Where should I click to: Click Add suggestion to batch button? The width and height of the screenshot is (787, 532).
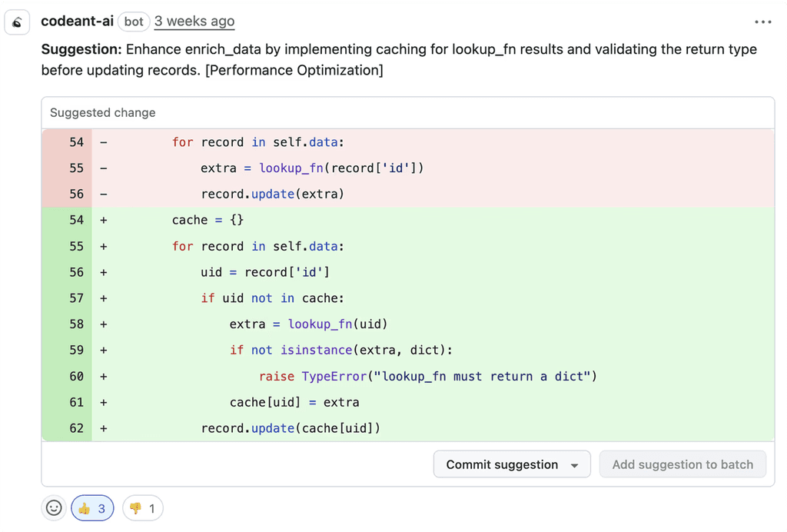(x=682, y=464)
